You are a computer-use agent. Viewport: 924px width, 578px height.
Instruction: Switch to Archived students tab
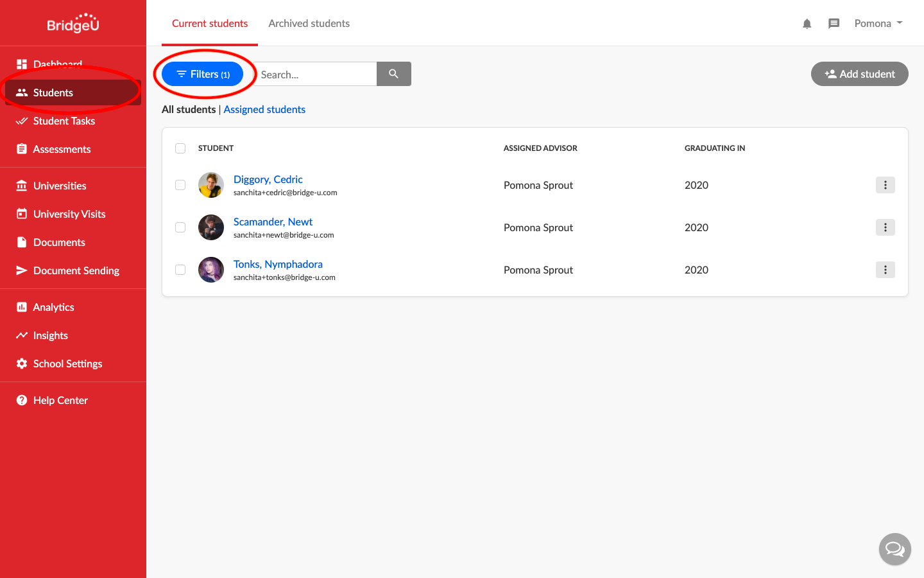click(x=309, y=23)
